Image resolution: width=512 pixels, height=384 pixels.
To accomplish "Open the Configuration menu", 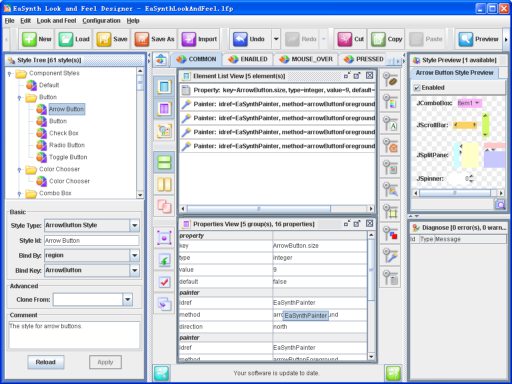I will (101, 21).
